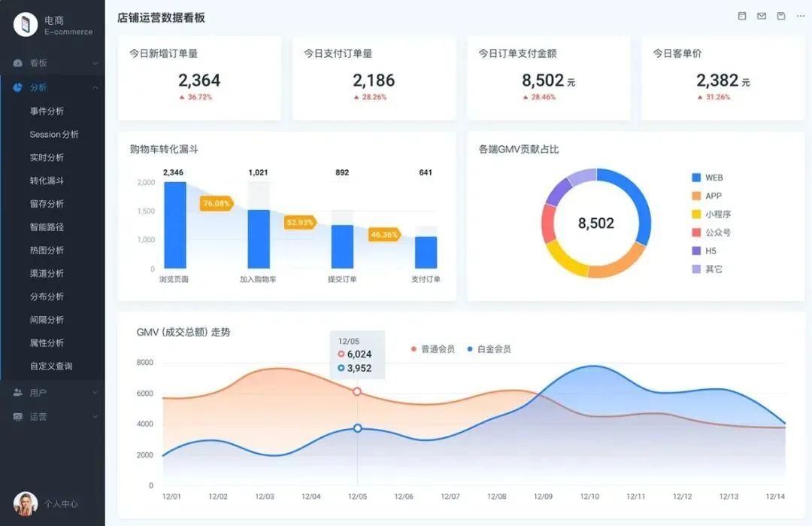Click the 31.26% growth indicator

(x=714, y=97)
